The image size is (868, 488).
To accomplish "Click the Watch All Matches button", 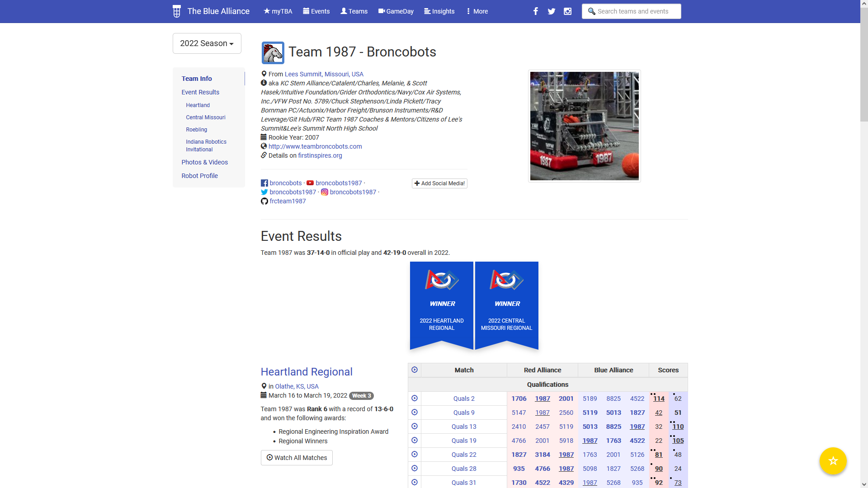I will point(297,458).
